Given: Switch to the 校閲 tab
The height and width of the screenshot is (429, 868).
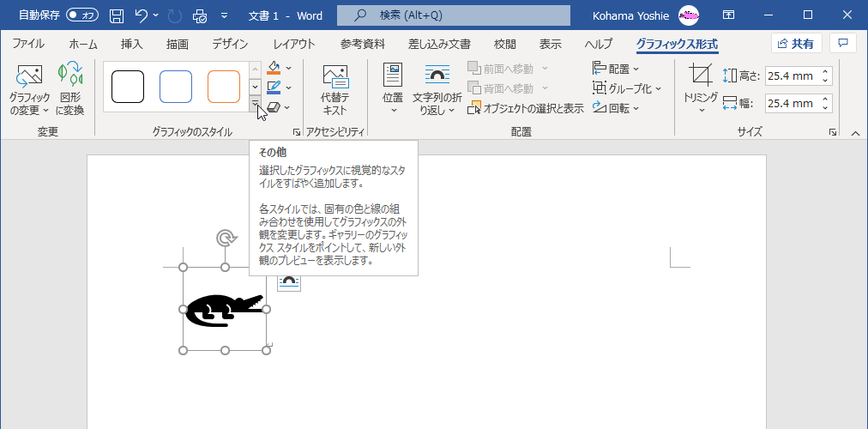Looking at the screenshot, I should [x=505, y=45].
